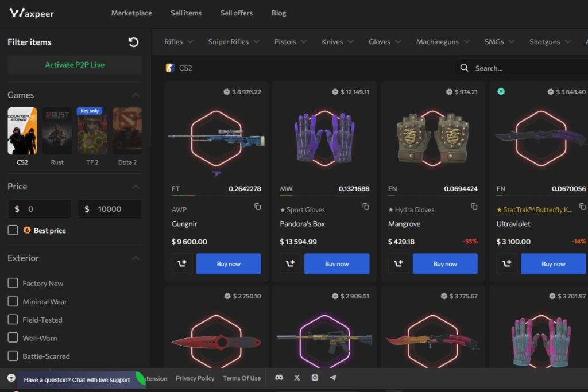This screenshot has width=588, height=392.
Task: Click Steam price icon on $12 149.11
Action: click(335, 92)
